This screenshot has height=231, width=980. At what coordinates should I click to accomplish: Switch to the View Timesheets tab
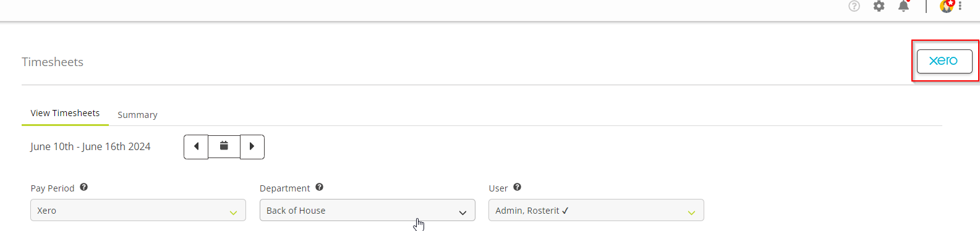65,113
